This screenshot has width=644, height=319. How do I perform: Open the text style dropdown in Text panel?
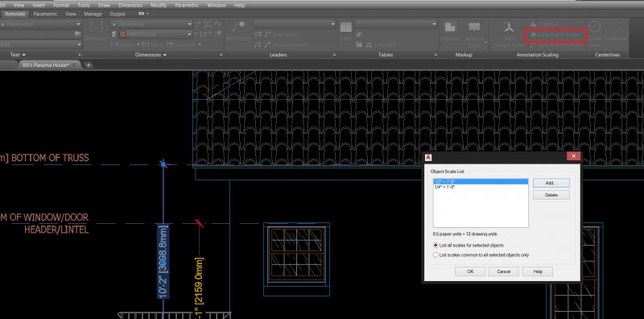79,24
